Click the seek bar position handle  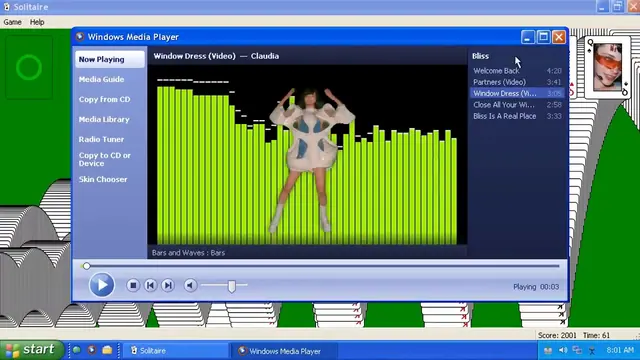(x=86, y=266)
